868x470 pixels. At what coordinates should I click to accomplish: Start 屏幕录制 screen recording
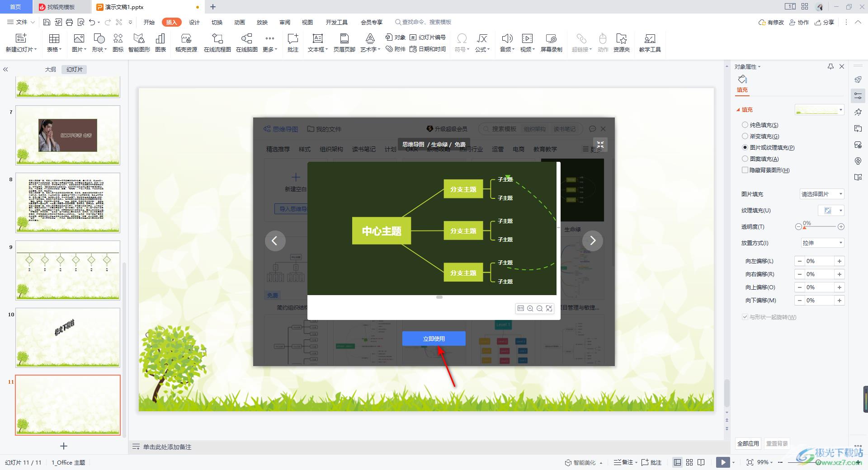551,43
